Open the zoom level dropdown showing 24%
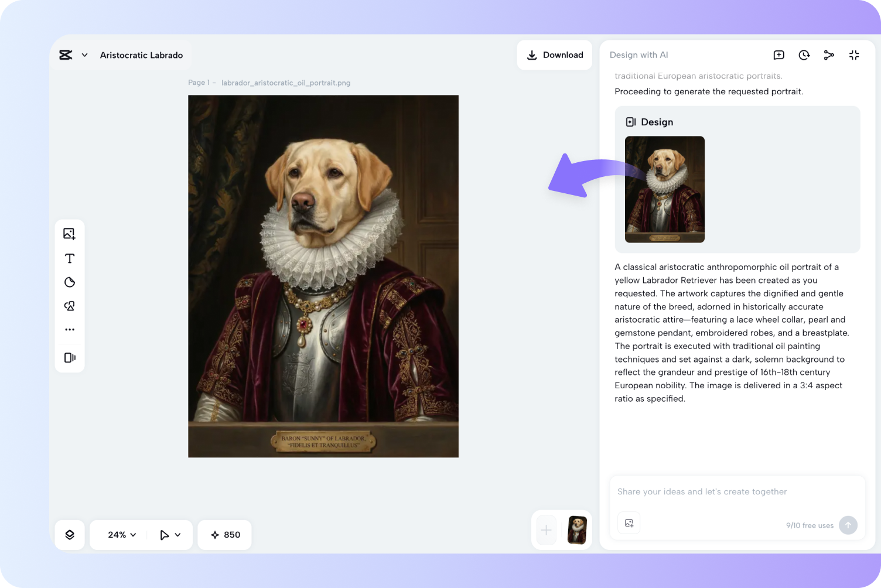The image size is (881, 588). tap(121, 535)
